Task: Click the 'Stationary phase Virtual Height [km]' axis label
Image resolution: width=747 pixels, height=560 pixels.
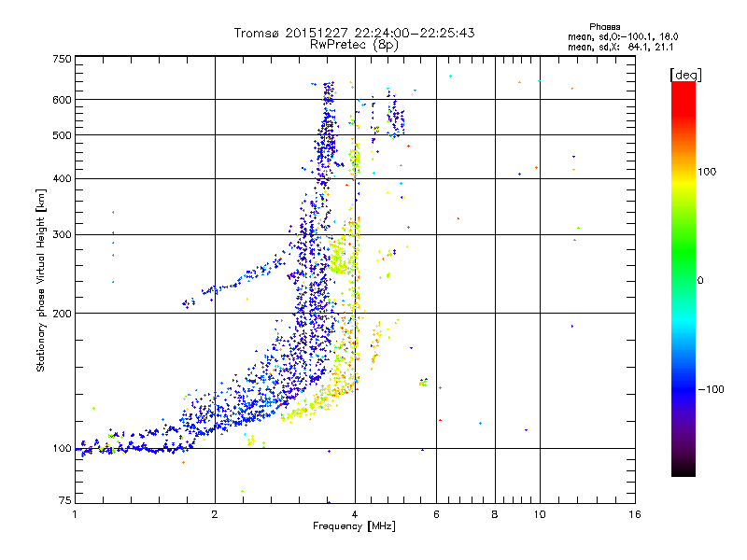Action: tap(41, 280)
